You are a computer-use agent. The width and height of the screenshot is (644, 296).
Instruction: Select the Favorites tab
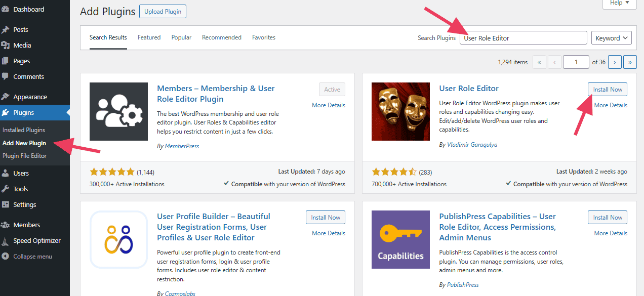263,37
